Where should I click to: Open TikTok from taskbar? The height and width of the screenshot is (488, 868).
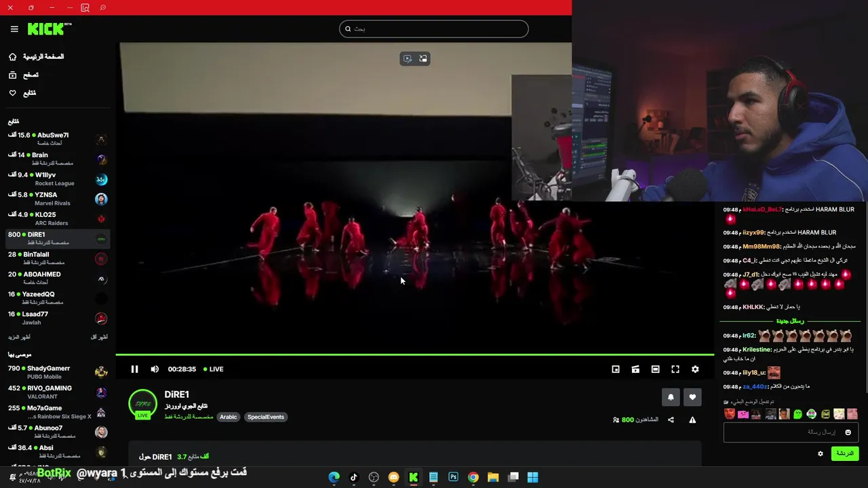point(353,477)
